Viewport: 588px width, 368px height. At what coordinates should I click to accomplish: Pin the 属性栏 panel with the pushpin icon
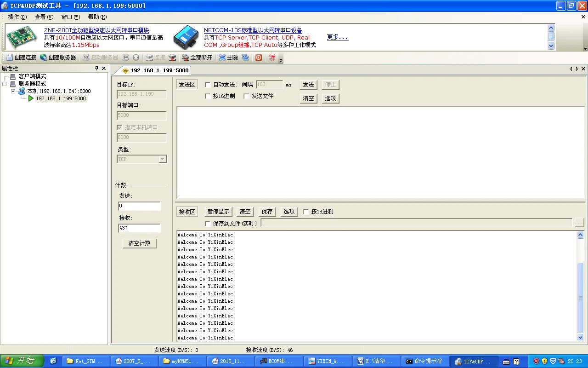96,68
